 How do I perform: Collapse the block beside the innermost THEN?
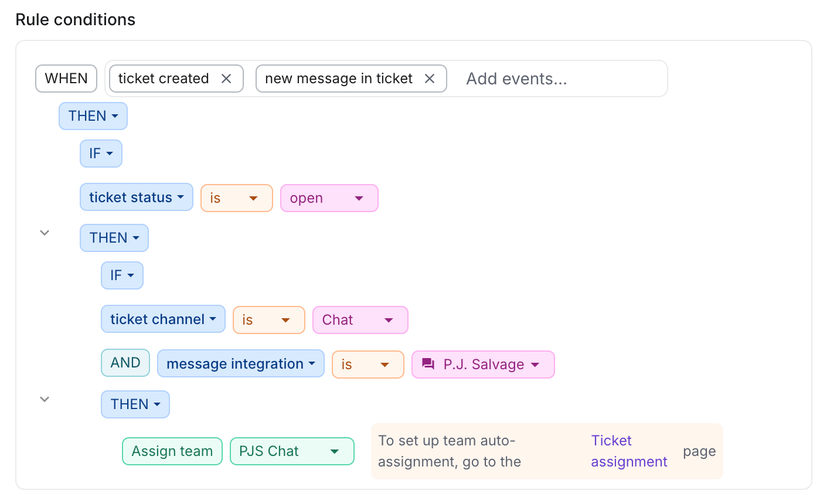(45, 400)
